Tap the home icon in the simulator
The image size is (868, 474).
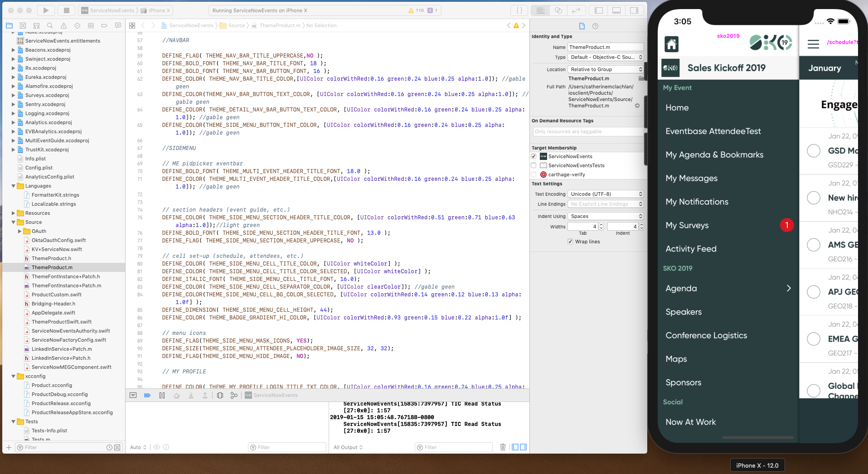pos(671,44)
